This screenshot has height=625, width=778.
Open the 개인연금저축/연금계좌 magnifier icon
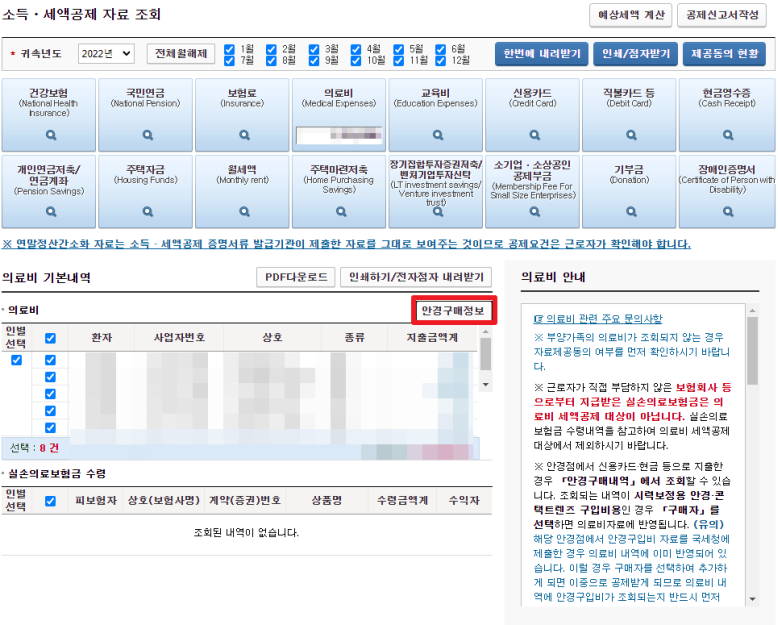(x=51, y=212)
